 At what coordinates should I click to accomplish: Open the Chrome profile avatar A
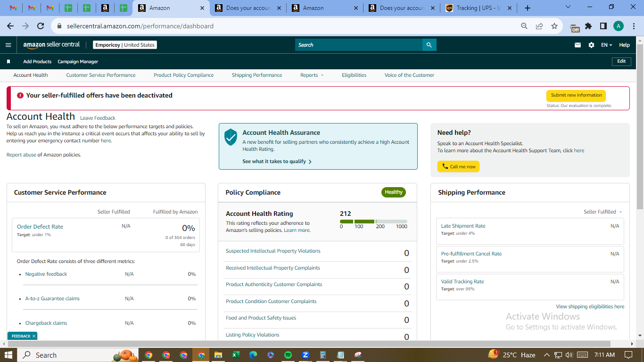pyautogui.click(x=619, y=26)
